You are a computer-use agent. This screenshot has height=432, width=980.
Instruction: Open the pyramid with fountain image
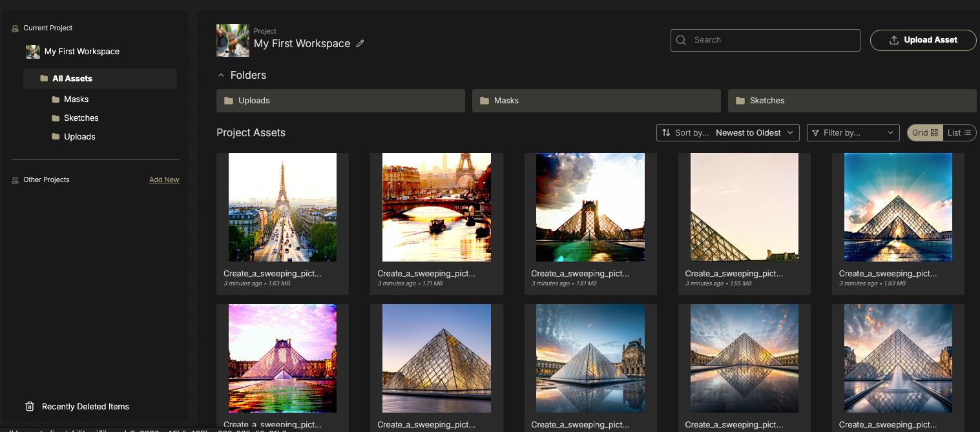pyautogui.click(x=898, y=358)
